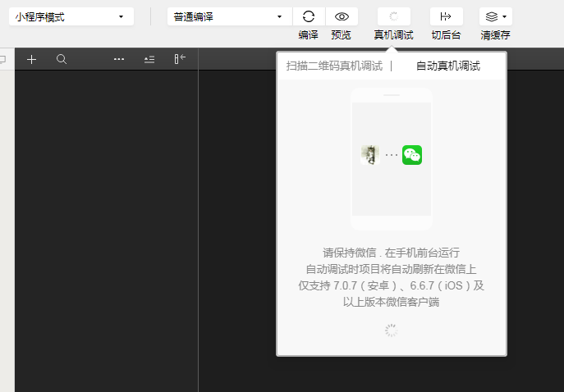Open file search magnifier icon
The width and height of the screenshot is (564, 392).
click(x=62, y=59)
